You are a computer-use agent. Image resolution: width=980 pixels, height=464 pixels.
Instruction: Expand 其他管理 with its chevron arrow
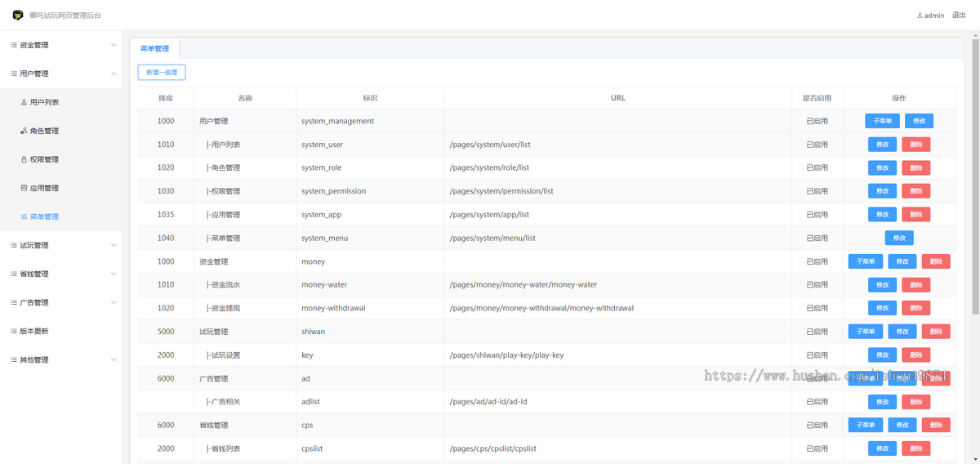114,359
